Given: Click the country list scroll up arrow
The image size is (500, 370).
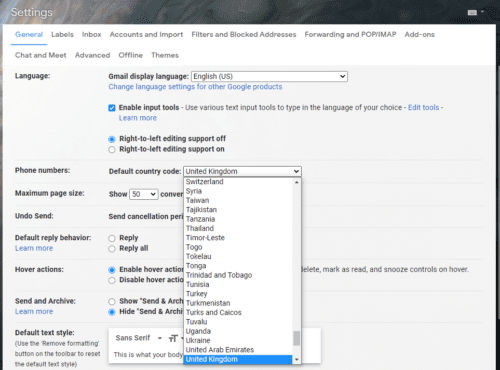Looking at the screenshot, I should (x=296, y=182).
